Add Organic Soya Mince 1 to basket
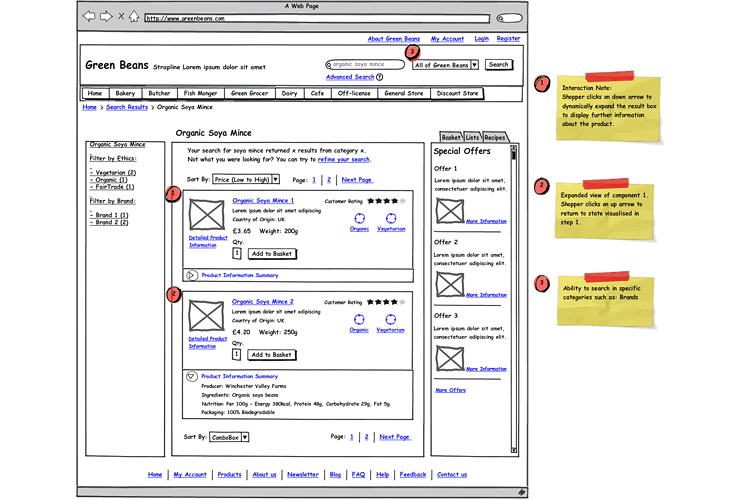Image resolution: width=740 pixels, height=500 pixels. pos(271,254)
